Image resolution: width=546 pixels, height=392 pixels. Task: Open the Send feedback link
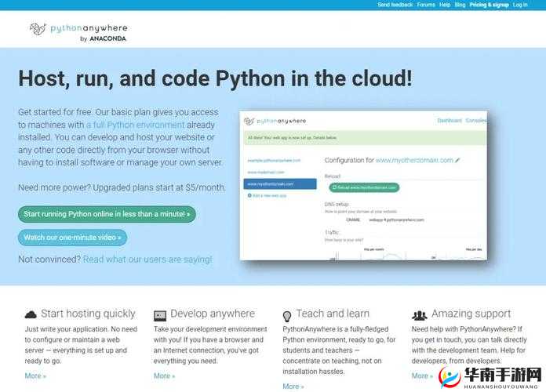395,5
